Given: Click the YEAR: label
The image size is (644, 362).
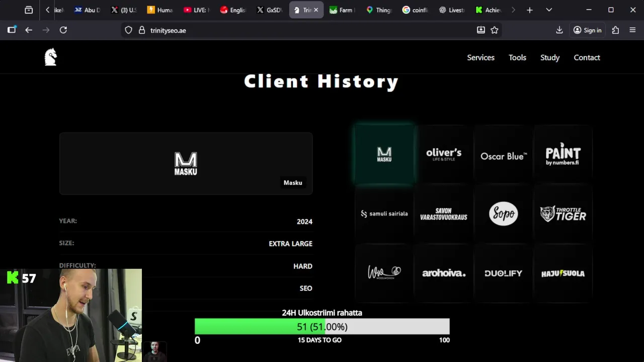Looking at the screenshot, I should tap(68, 221).
